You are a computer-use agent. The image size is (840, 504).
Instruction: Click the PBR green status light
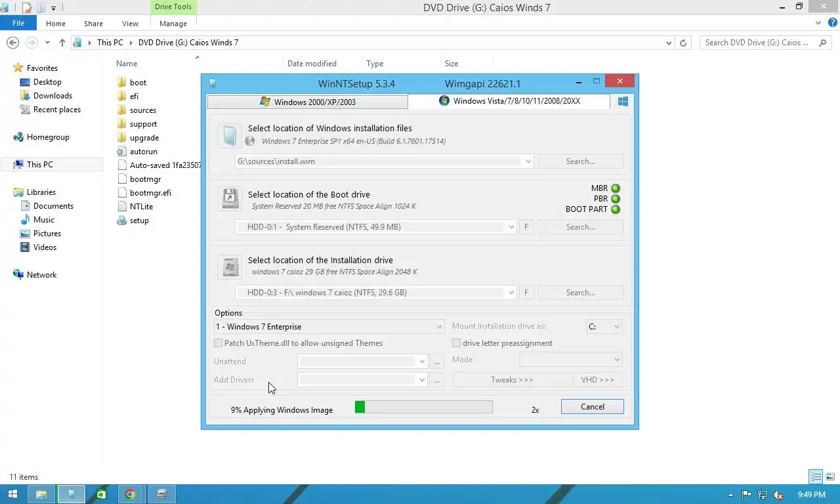[x=616, y=199]
